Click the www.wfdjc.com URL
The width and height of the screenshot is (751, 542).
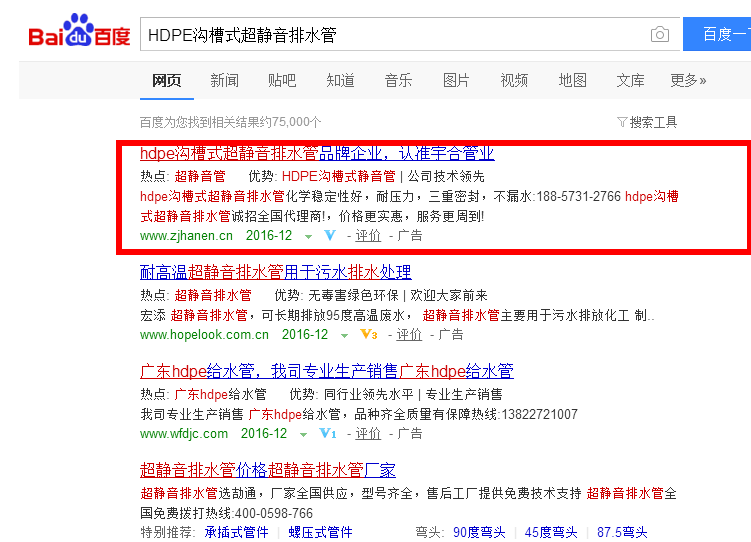[x=184, y=434]
